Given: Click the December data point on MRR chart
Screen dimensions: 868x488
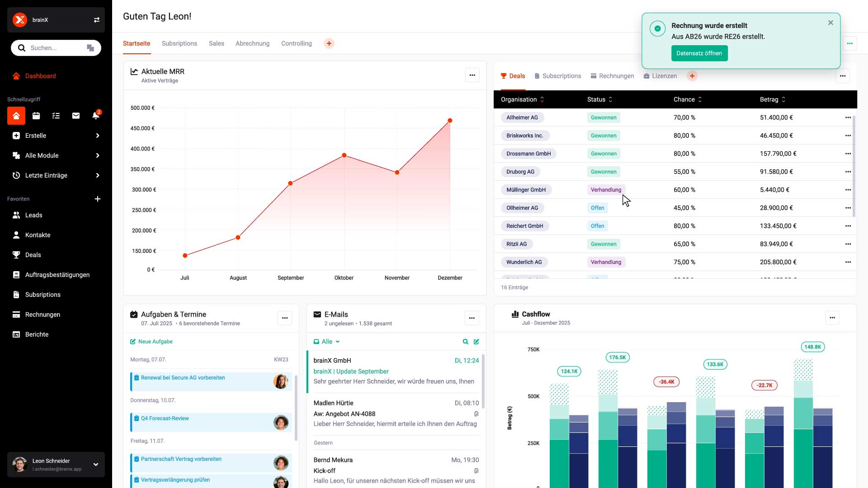Looking at the screenshot, I should point(450,121).
